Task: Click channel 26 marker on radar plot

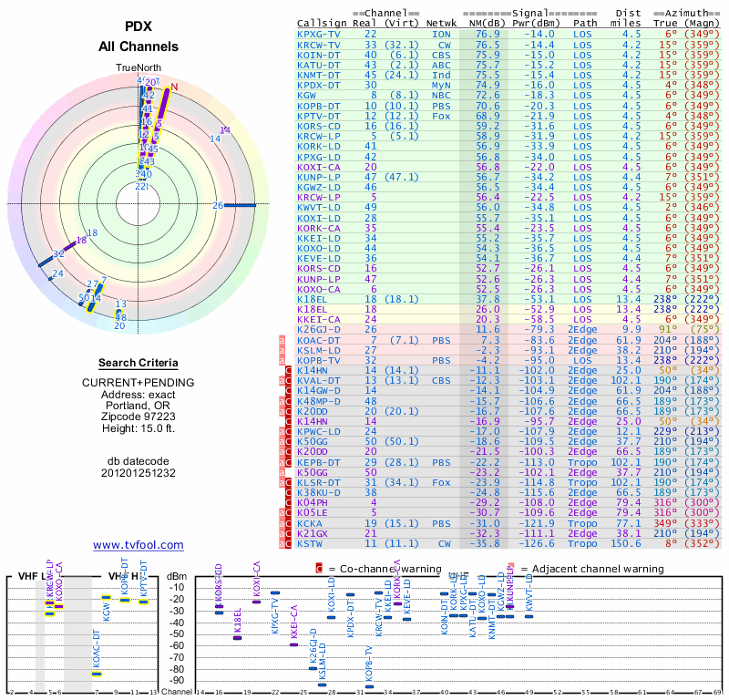Action: coord(240,205)
